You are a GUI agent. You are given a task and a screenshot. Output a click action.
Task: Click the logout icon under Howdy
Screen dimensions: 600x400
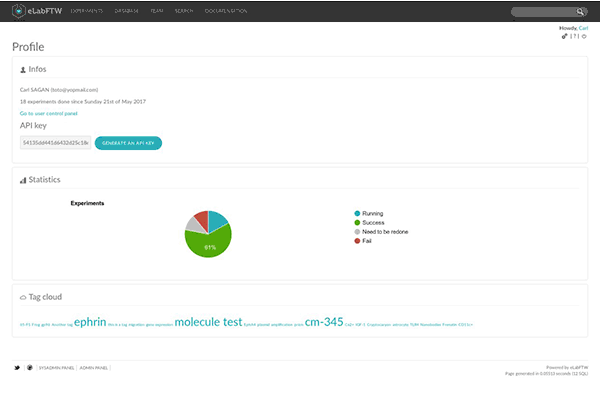pyautogui.click(x=584, y=36)
